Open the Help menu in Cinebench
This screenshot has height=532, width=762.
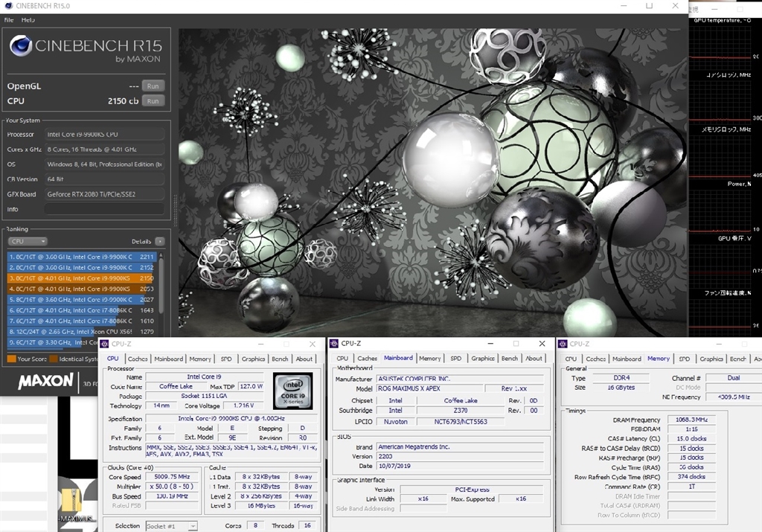[x=28, y=20]
